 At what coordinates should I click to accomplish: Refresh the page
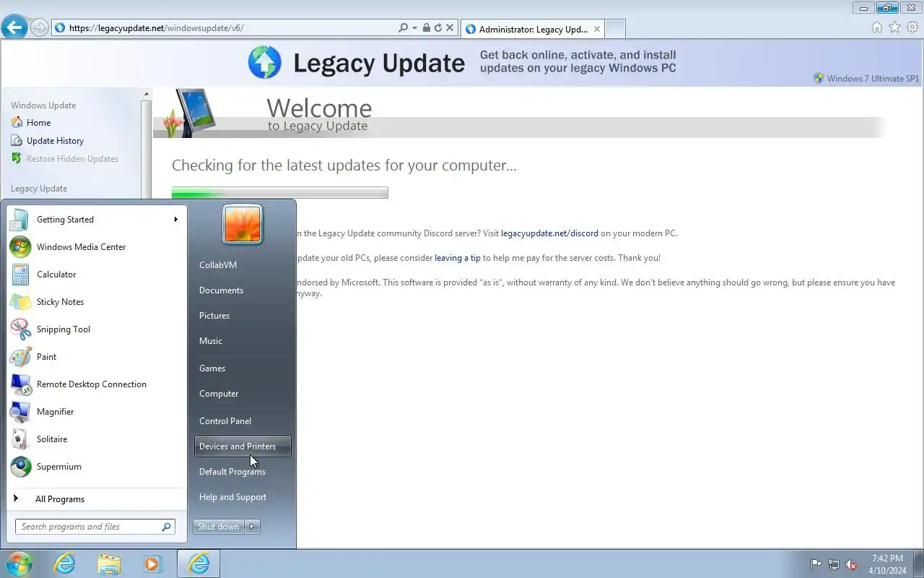click(x=437, y=28)
